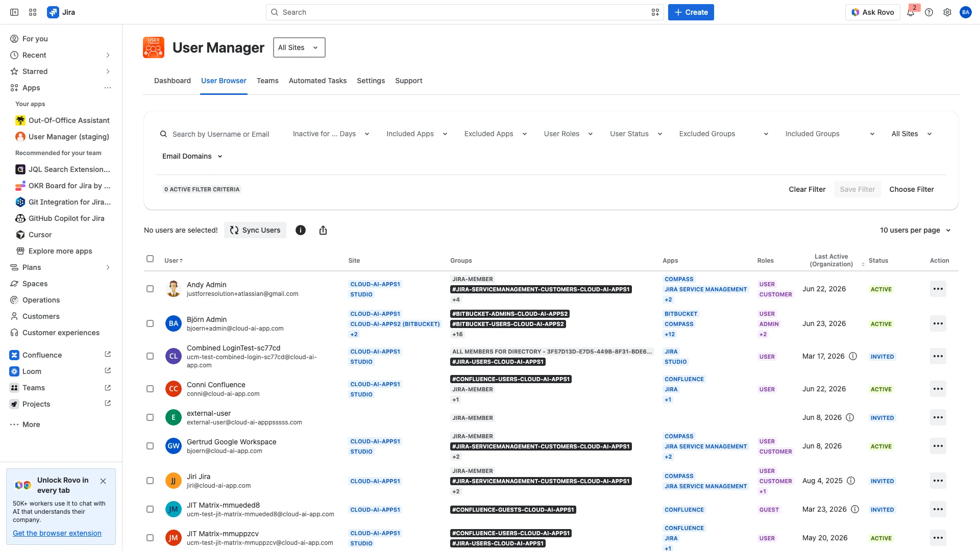Select the external-user checkbox
The image size is (980, 551).
pos(150,417)
